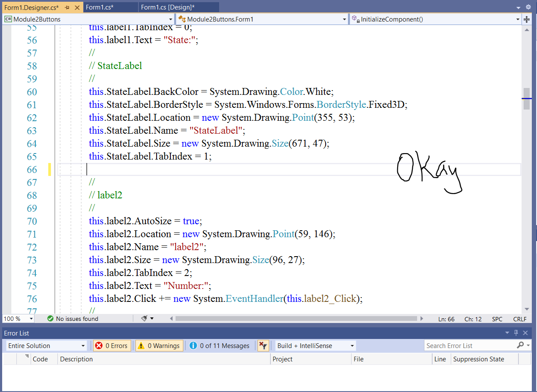Click the Ln: 66 line indicator

446,319
